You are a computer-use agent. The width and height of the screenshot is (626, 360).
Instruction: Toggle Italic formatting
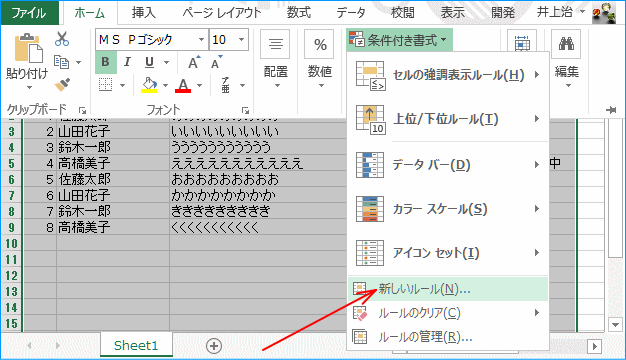click(x=127, y=62)
